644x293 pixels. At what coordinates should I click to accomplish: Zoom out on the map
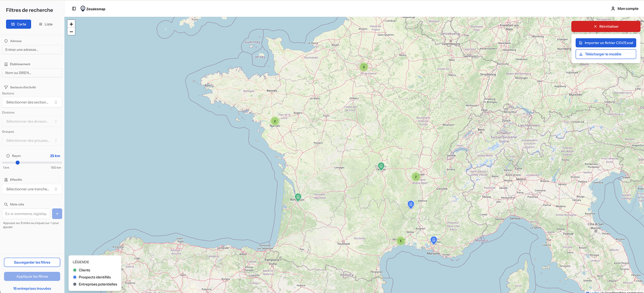(x=71, y=32)
